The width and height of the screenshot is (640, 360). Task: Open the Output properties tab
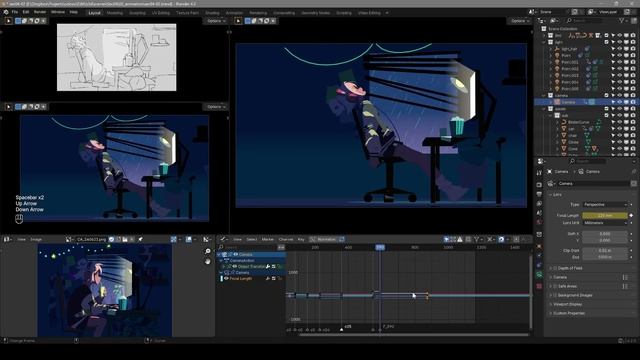click(x=539, y=194)
